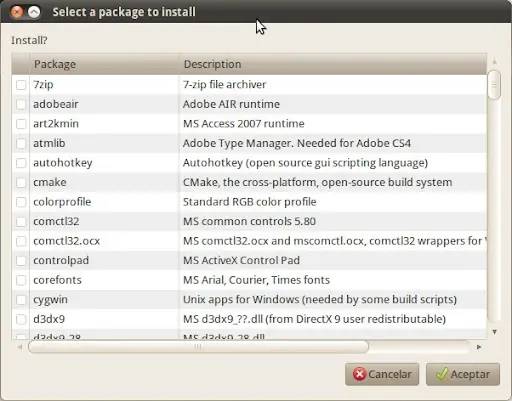Sort by the Description column header
Viewport: 512px width, 401px height.
(x=333, y=64)
